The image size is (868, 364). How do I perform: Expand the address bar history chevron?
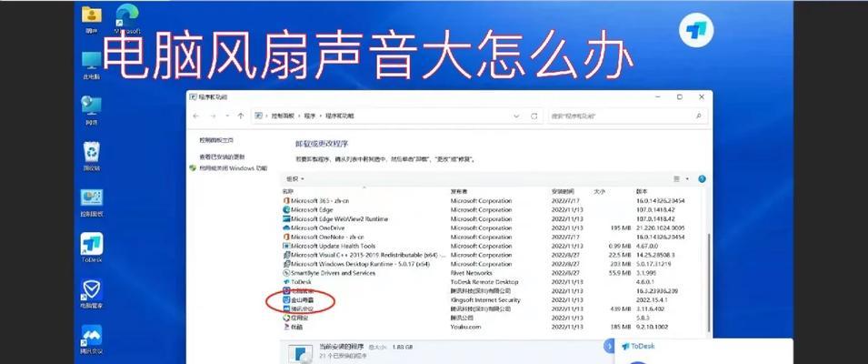coord(516,116)
